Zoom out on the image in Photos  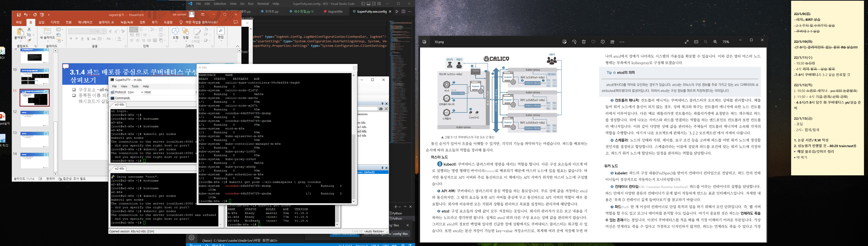coord(705,42)
